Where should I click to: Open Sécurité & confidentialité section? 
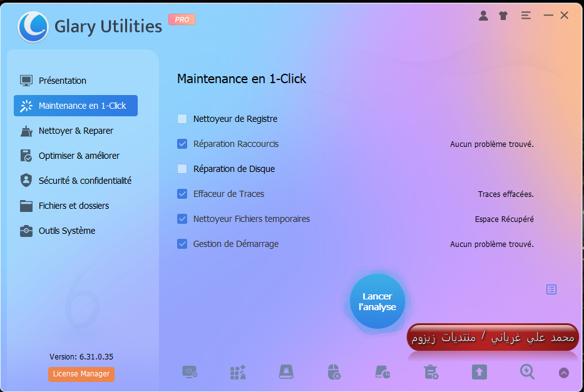coord(76,181)
